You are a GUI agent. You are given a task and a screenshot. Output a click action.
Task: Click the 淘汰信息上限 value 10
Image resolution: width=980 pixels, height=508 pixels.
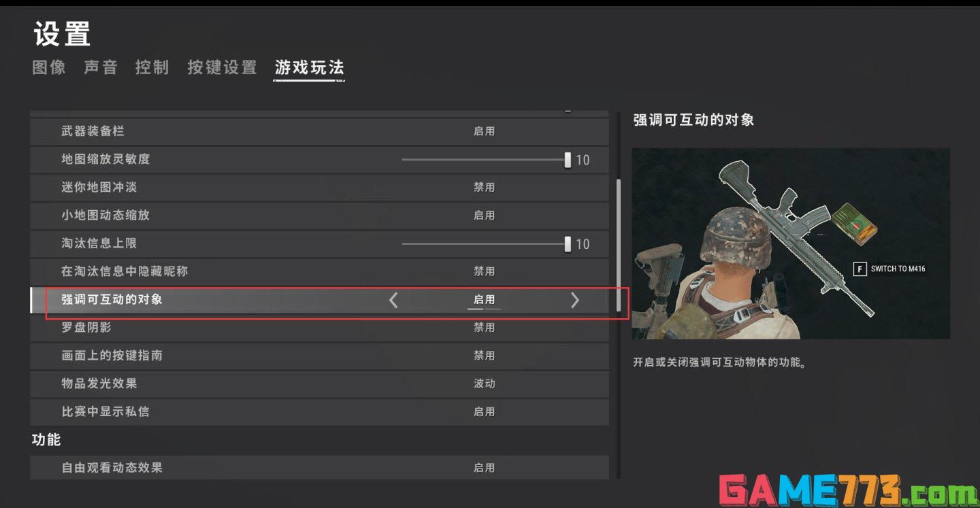(x=583, y=244)
